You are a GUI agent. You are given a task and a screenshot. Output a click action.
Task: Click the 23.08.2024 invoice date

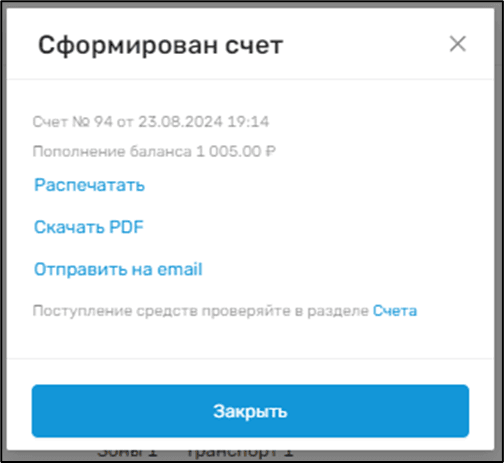(180, 122)
